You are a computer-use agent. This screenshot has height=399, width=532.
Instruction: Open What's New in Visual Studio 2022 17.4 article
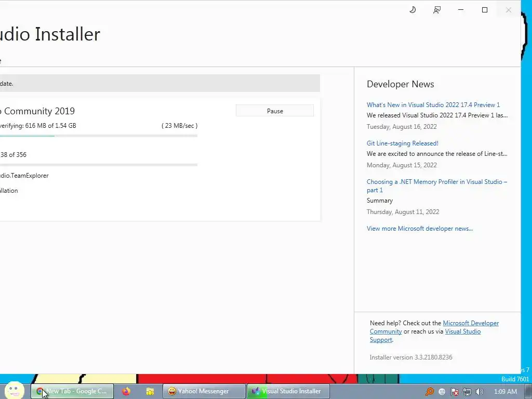point(433,104)
